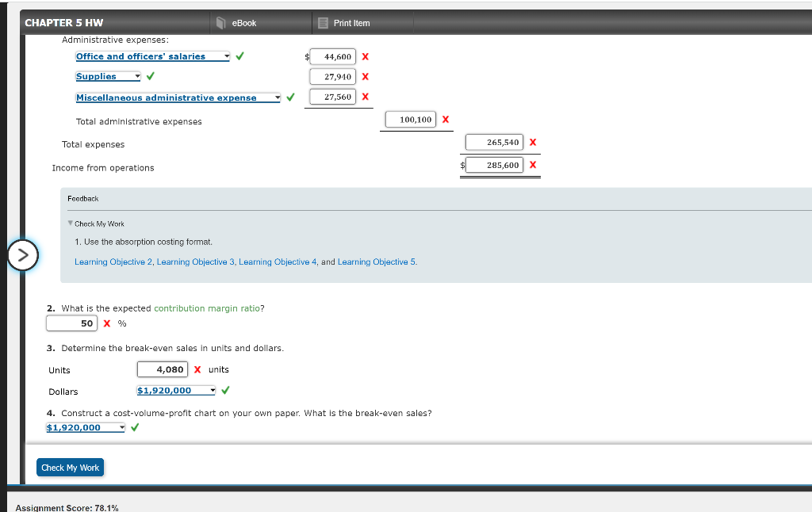Click the Print Item page icon

pos(324,23)
